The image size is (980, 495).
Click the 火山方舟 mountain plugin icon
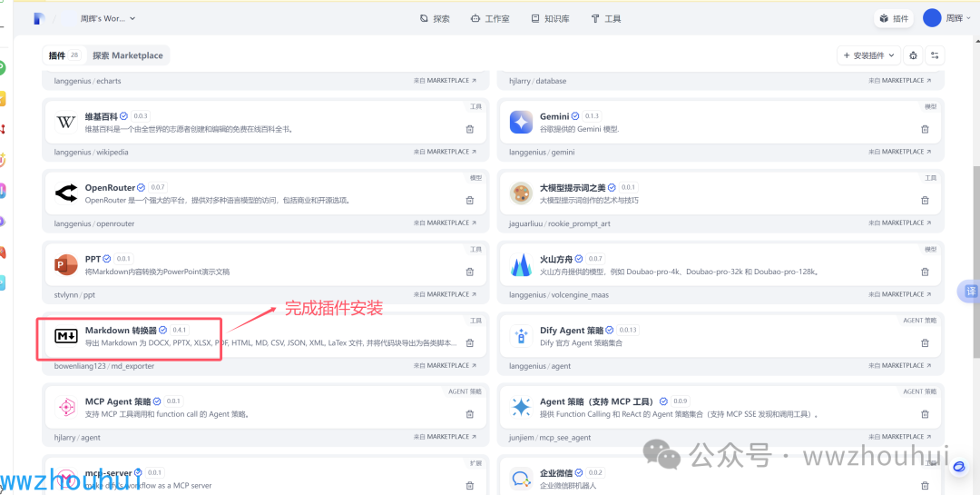[521, 264]
